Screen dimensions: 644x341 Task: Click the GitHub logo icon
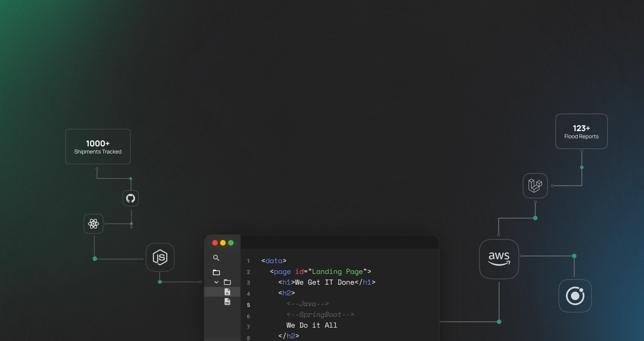[131, 198]
